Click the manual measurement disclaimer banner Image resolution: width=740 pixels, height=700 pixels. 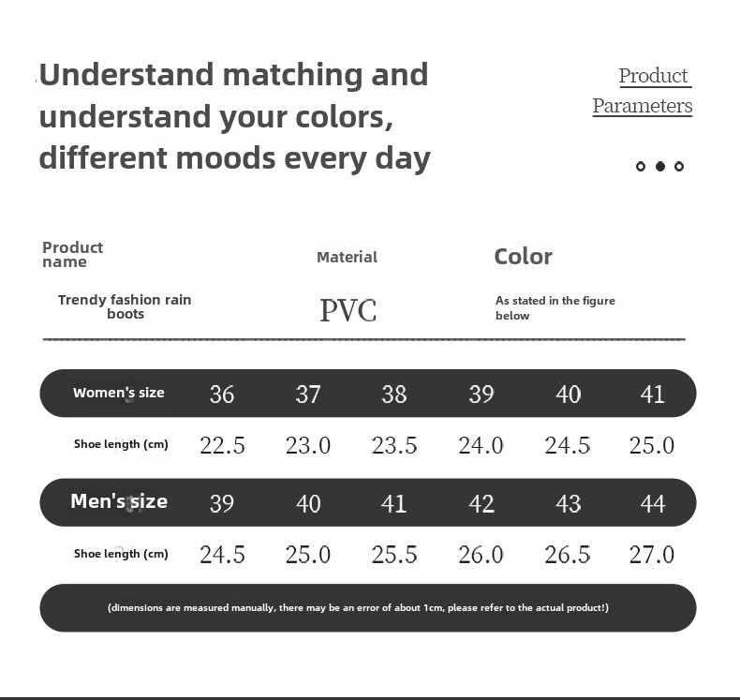[368, 608]
